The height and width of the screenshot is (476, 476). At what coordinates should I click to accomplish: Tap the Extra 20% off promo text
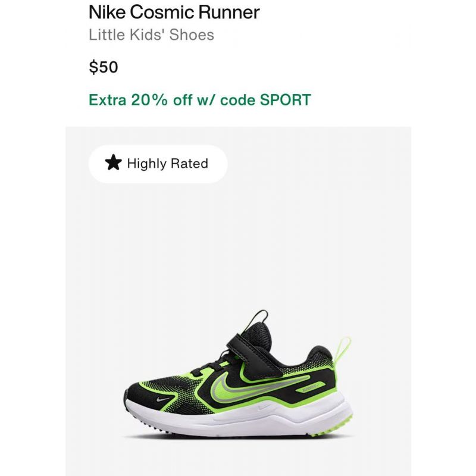(200, 100)
